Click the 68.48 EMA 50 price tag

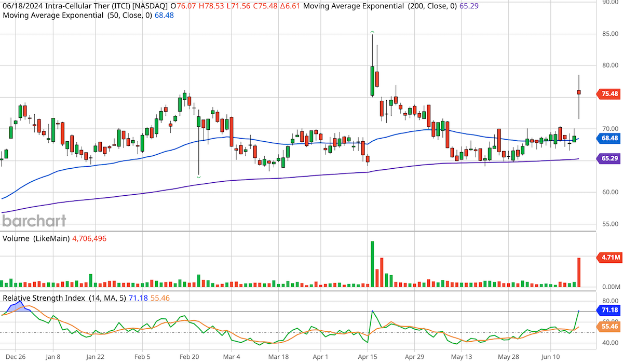pos(608,139)
